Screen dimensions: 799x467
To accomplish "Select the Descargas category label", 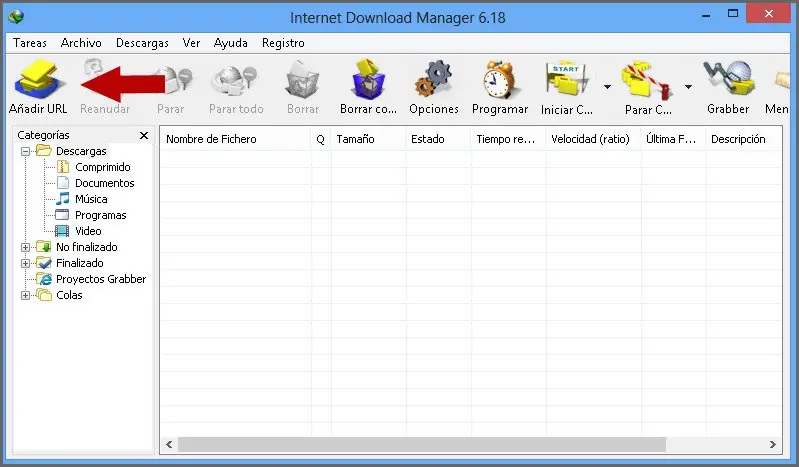I will tap(81, 151).
